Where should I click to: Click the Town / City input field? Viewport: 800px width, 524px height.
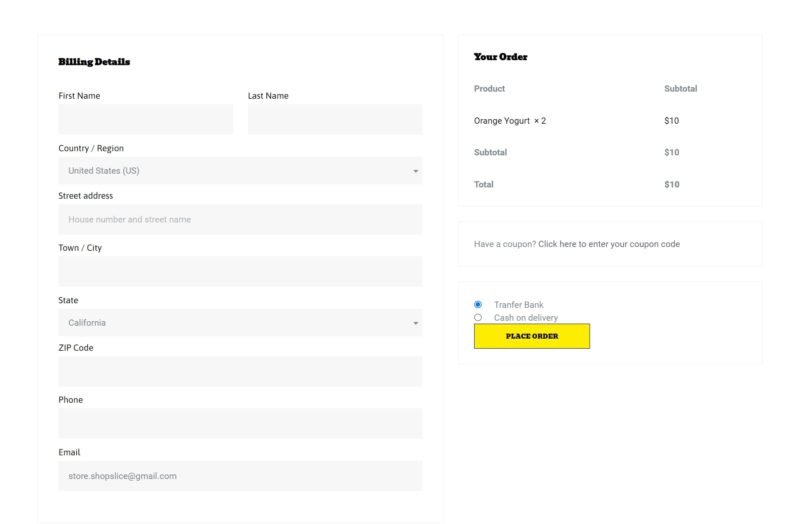click(240, 271)
